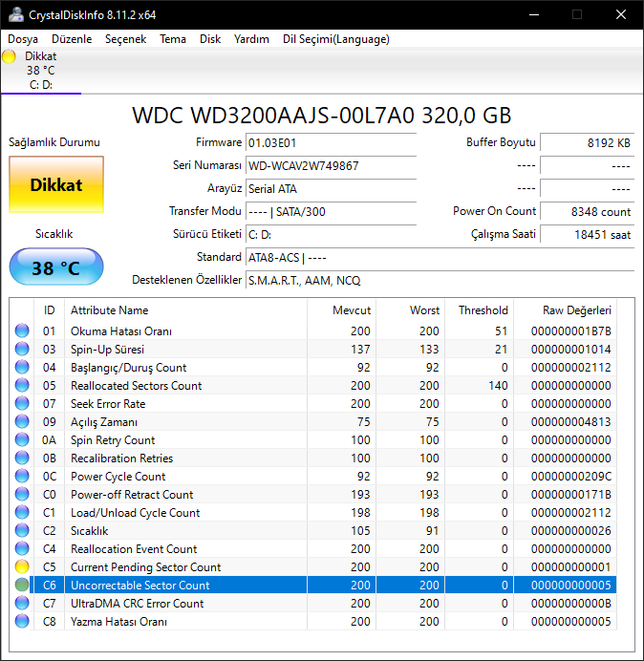Open the Dosya menu

coord(23,39)
